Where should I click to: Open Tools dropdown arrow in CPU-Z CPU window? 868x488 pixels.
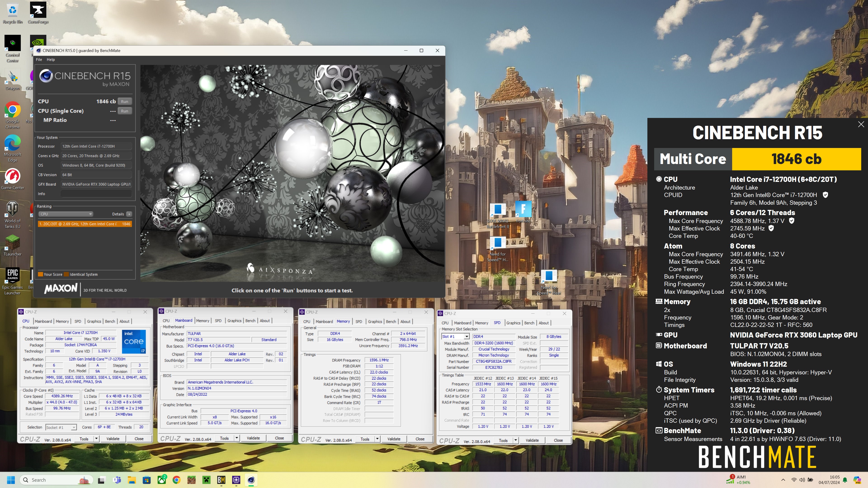[x=96, y=439]
